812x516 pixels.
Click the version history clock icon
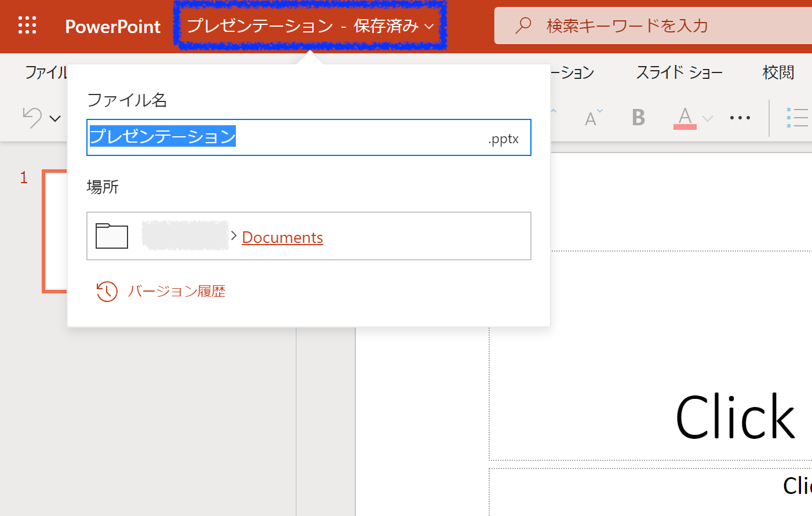(x=107, y=291)
